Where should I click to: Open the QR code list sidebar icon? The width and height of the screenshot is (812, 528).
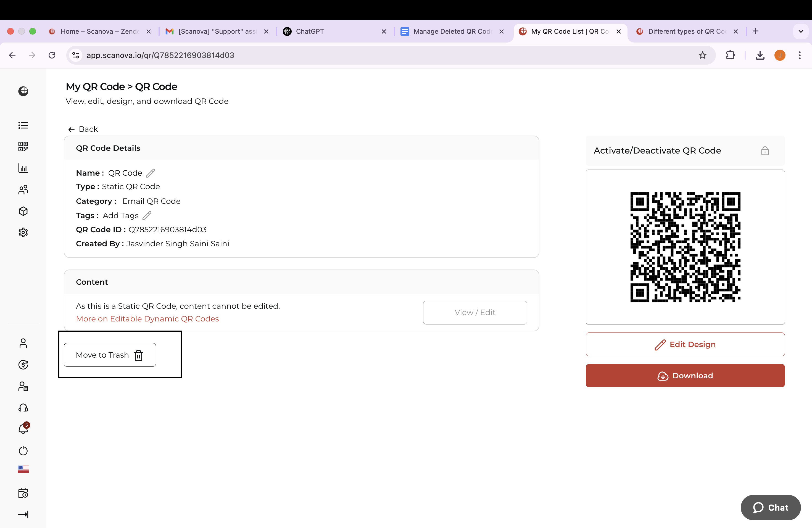coord(23,125)
